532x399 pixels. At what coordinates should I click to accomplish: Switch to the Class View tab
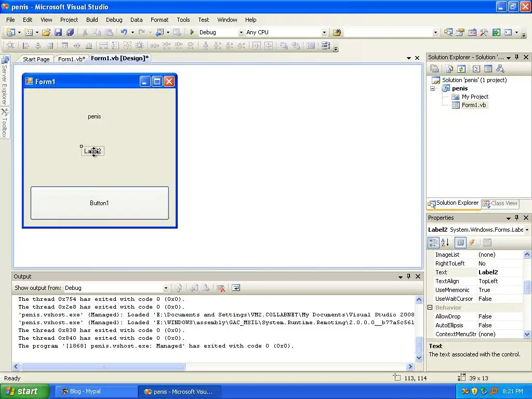tap(500, 203)
